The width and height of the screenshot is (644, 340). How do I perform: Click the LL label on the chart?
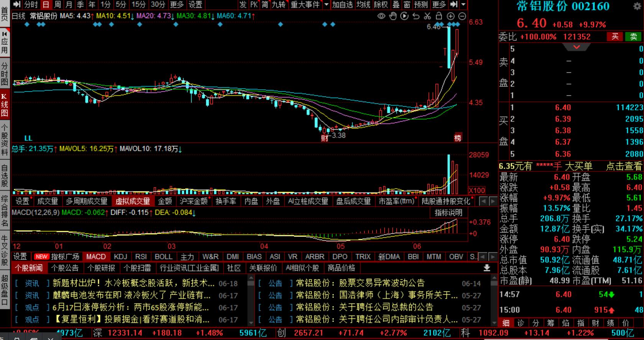tap(28, 138)
